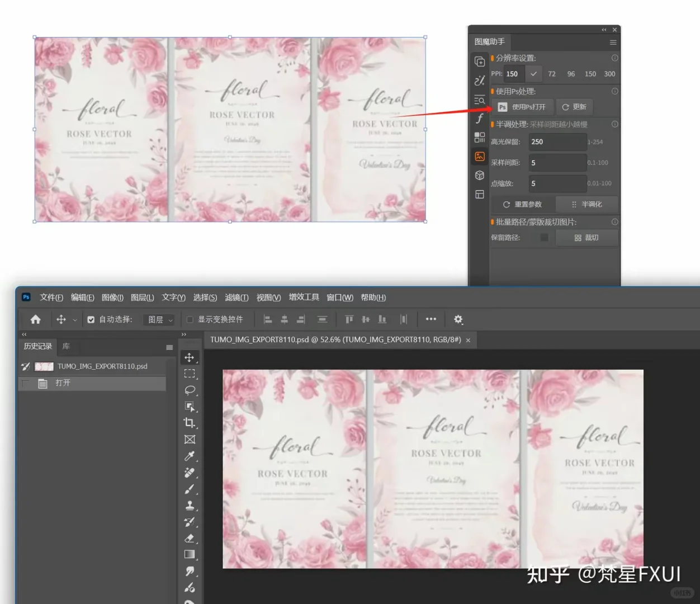The image size is (700, 604).
Task: Click the 高光保留 field showing 250
Action: click(557, 142)
